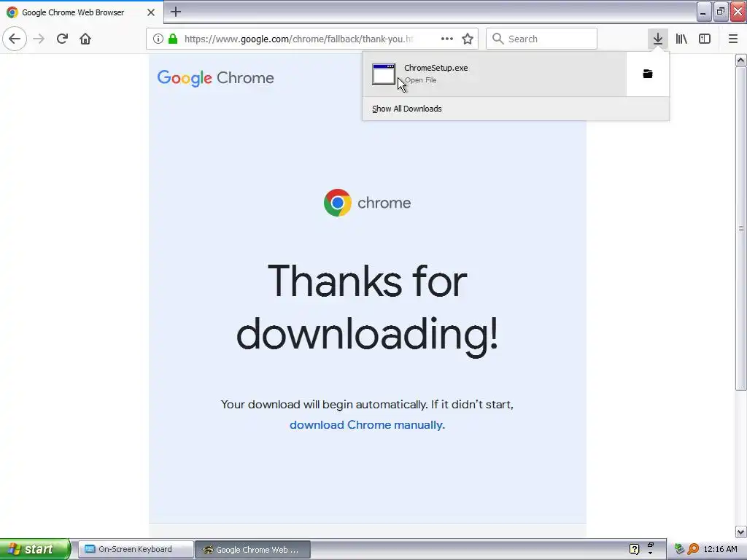This screenshot has width=747, height=560.
Task: Open containing folder of ChromeSetup.exe
Action: click(x=648, y=74)
